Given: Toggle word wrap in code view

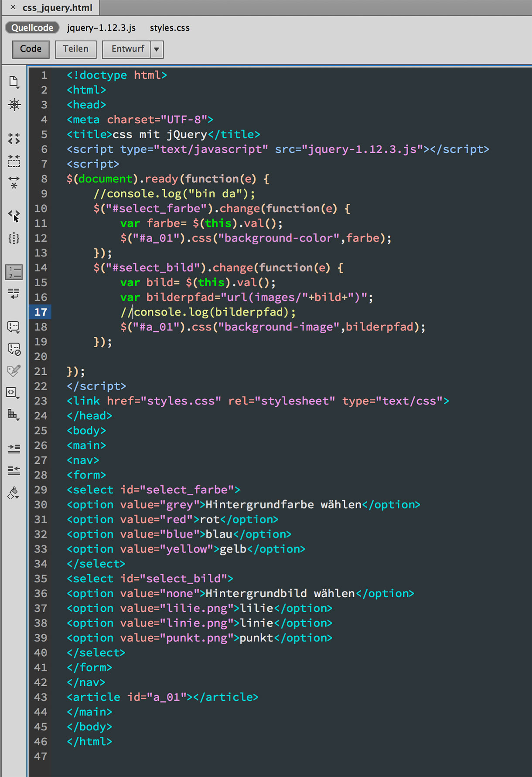Looking at the screenshot, I should (14, 294).
